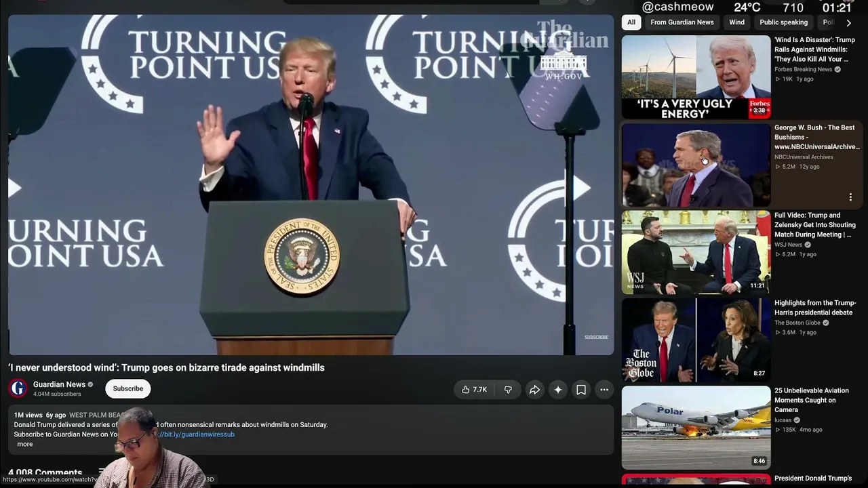Open the Guardian News channel name link

pos(59,384)
